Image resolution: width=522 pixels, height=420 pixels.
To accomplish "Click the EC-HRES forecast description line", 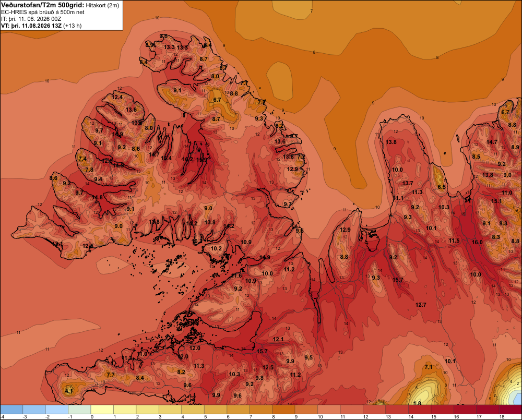I will 43,13.
